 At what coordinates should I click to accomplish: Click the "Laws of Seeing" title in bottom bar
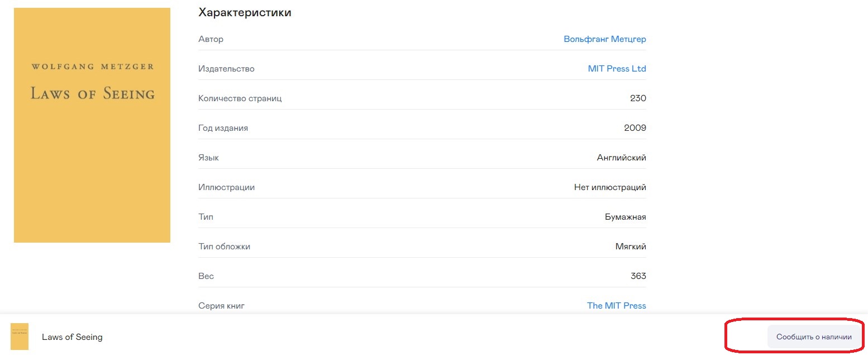click(72, 337)
